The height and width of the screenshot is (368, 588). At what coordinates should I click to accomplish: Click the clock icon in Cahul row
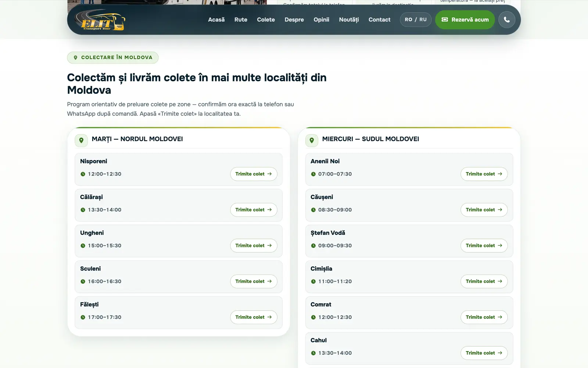pos(313,353)
